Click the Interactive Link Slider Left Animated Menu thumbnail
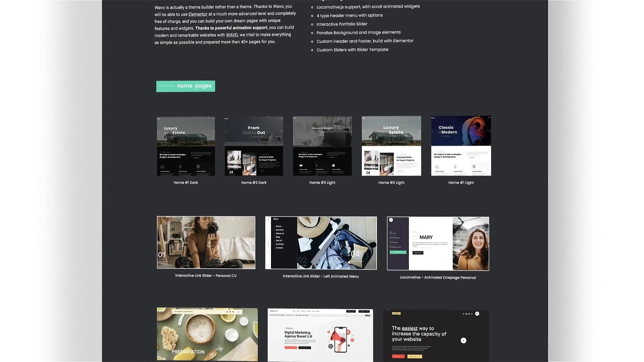The width and height of the screenshot is (644, 362). coord(321,242)
